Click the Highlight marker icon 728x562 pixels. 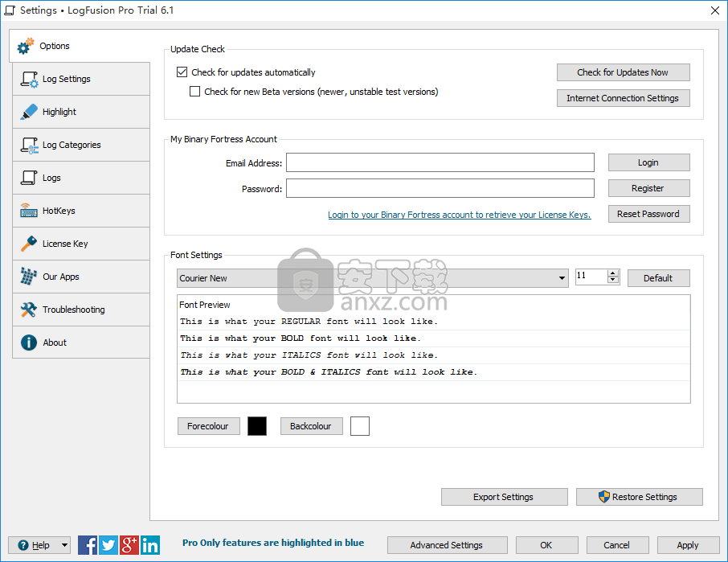(29, 112)
